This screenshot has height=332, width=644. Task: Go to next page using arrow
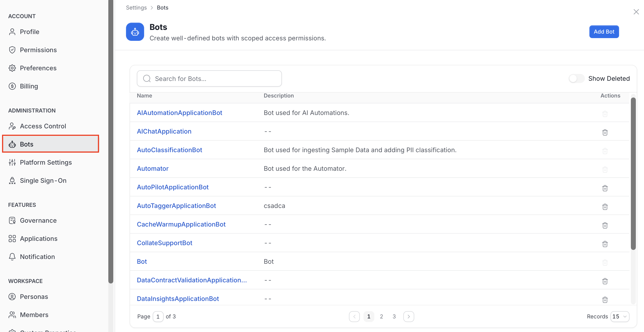409,317
